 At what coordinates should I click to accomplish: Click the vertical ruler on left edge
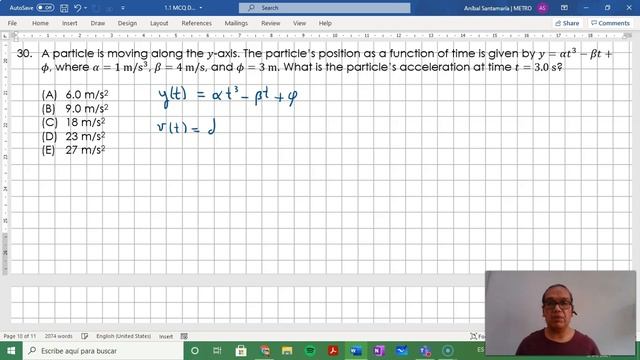tap(5, 157)
